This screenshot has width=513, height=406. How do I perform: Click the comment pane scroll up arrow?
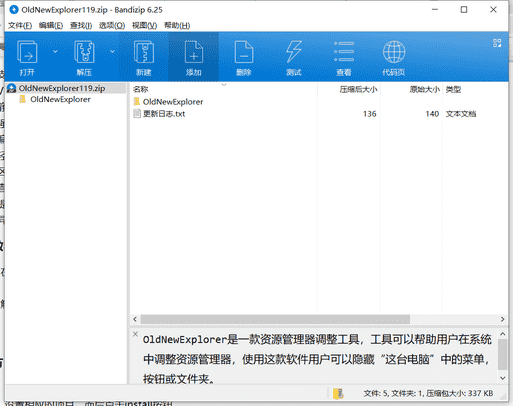502,334
